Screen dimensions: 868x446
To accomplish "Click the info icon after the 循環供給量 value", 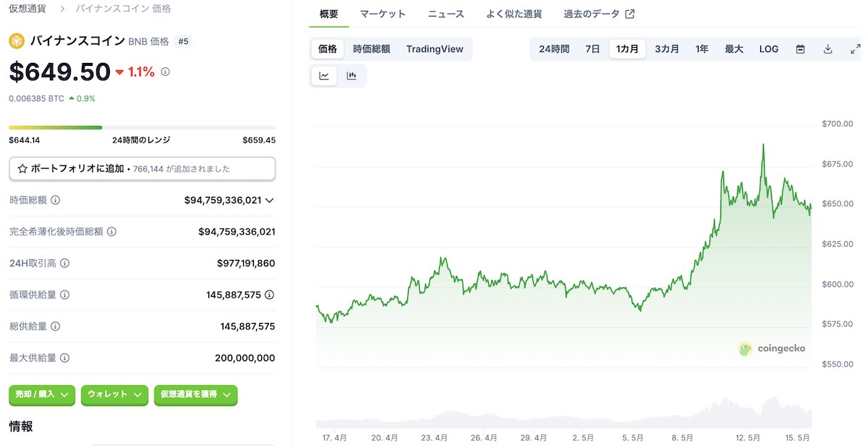I will click(270, 295).
